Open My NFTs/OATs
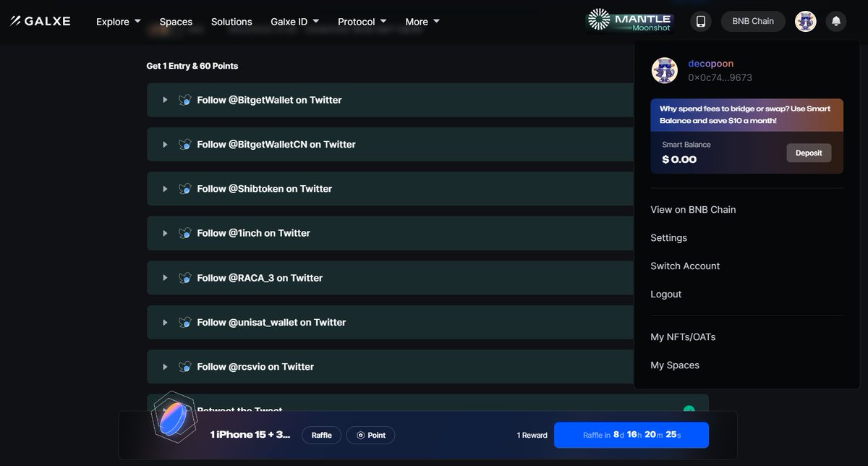The image size is (868, 466). tap(683, 337)
